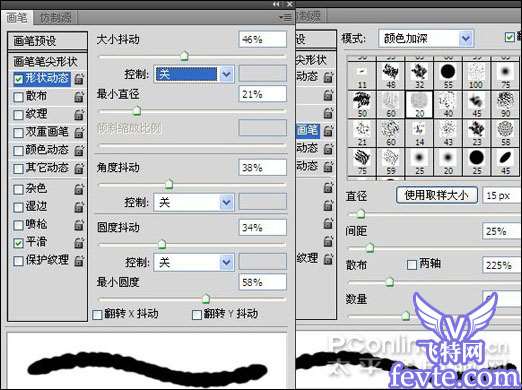Switch to the 画笔 tab
522x390 pixels.
[x=17, y=17]
